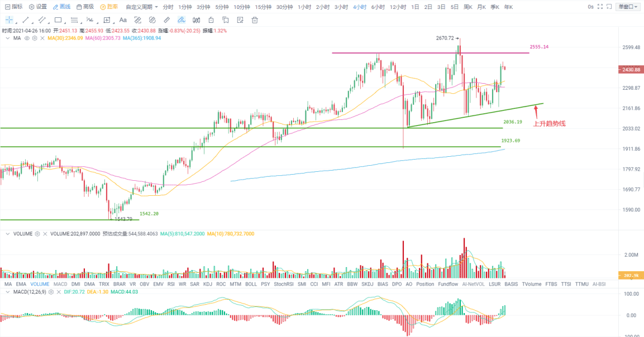
Task: Toggle the Fundflow indicator in indicator bar
Action: (x=448, y=284)
